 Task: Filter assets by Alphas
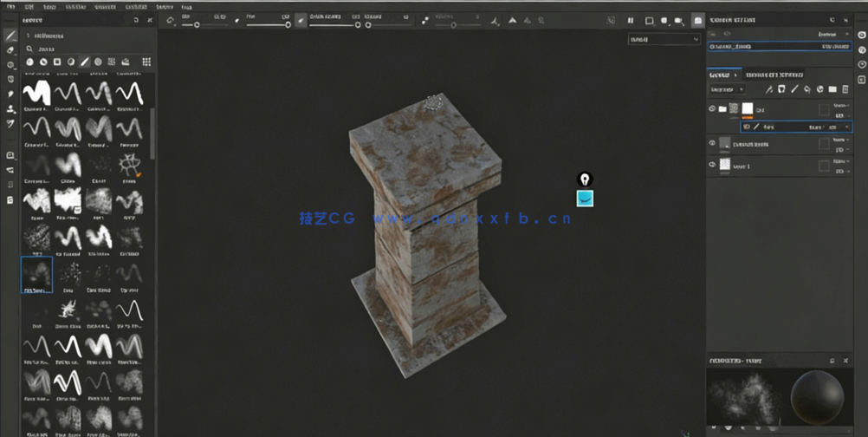pos(98,62)
